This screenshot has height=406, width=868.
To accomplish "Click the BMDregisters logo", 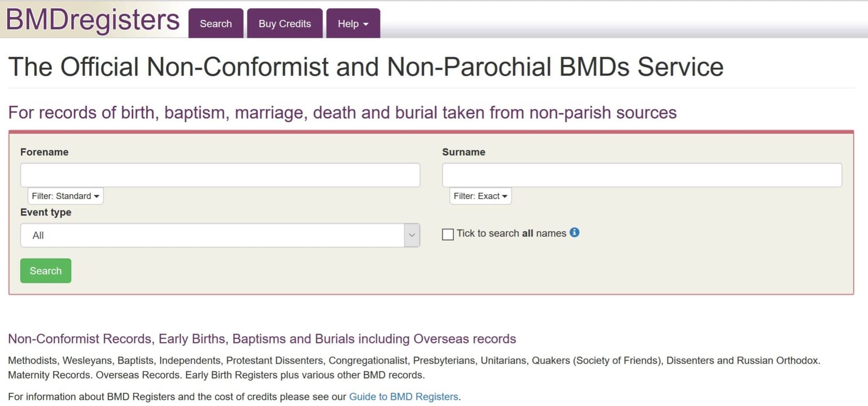I will 93,20.
